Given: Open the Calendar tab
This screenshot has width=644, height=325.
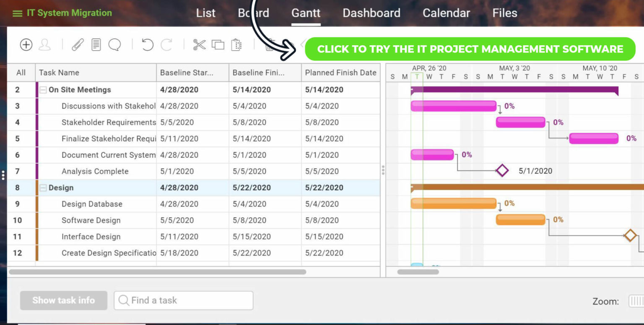Looking at the screenshot, I should pos(446,13).
